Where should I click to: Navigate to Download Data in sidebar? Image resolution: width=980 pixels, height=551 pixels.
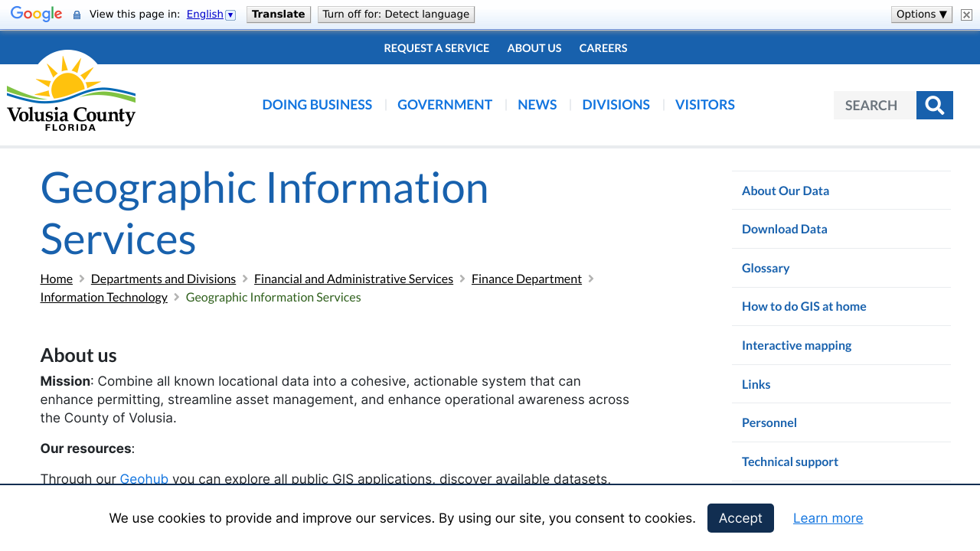pyautogui.click(x=784, y=229)
